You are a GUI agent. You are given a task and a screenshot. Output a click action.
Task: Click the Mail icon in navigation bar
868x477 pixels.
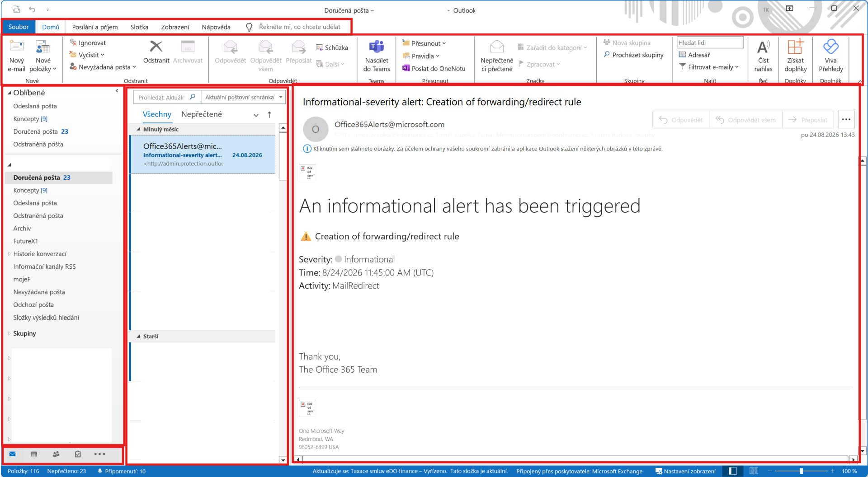pyautogui.click(x=12, y=454)
